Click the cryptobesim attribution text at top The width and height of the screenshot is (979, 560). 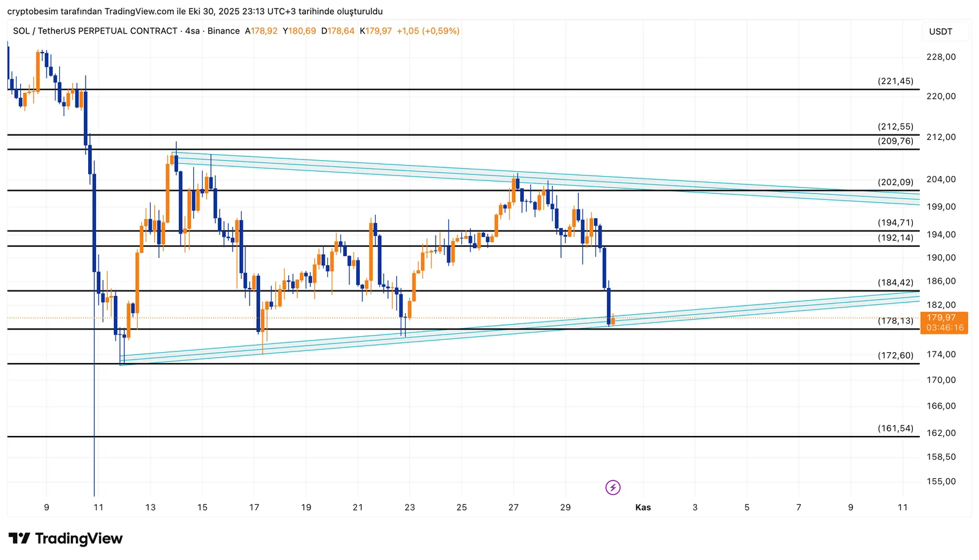[x=195, y=11]
